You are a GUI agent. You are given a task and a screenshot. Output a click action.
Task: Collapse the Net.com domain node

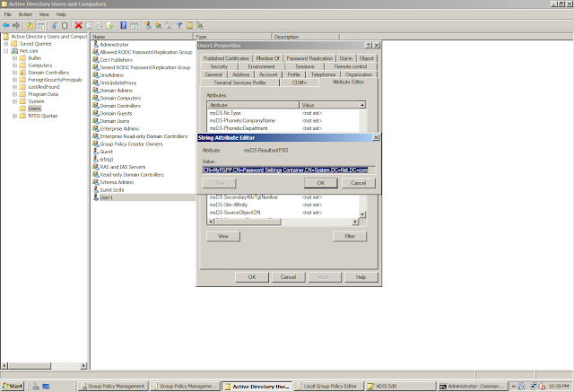[x=6, y=51]
